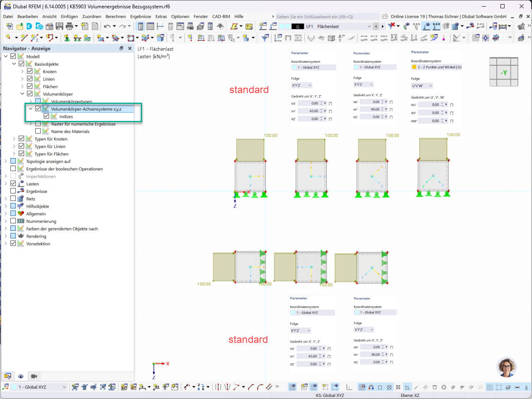This screenshot has height=399, width=532.
Task: Go to next load case arrow
Action: coord(383,26)
